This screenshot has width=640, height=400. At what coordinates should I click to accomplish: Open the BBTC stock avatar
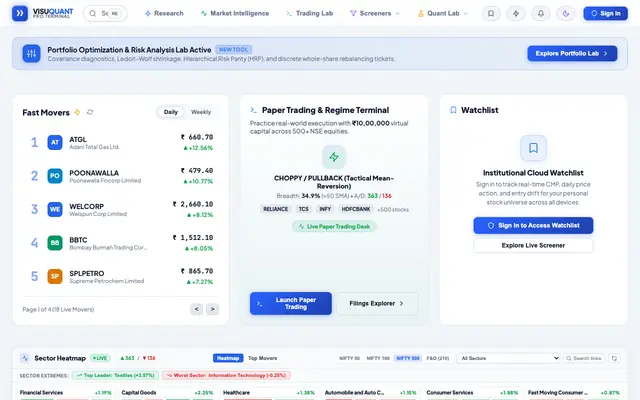55,243
